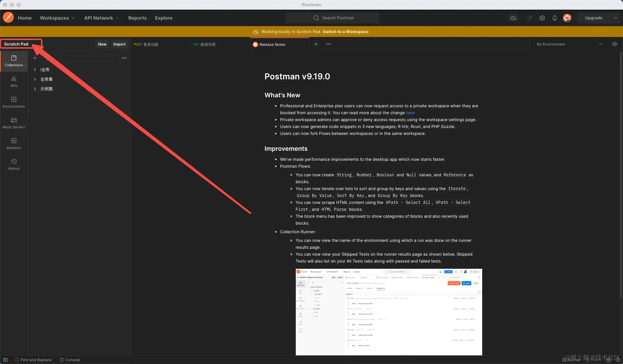Click the Improvements heading
This screenshot has width=623, height=364.
click(286, 149)
